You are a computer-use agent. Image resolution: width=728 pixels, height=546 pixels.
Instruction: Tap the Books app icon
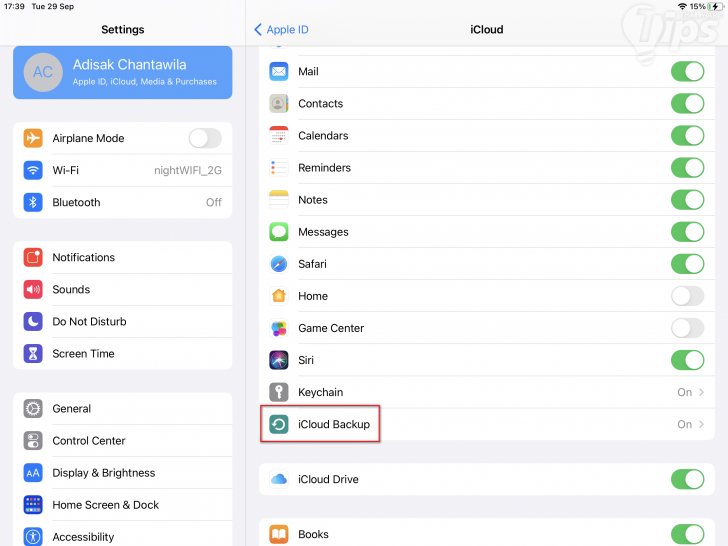tap(279, 534)
